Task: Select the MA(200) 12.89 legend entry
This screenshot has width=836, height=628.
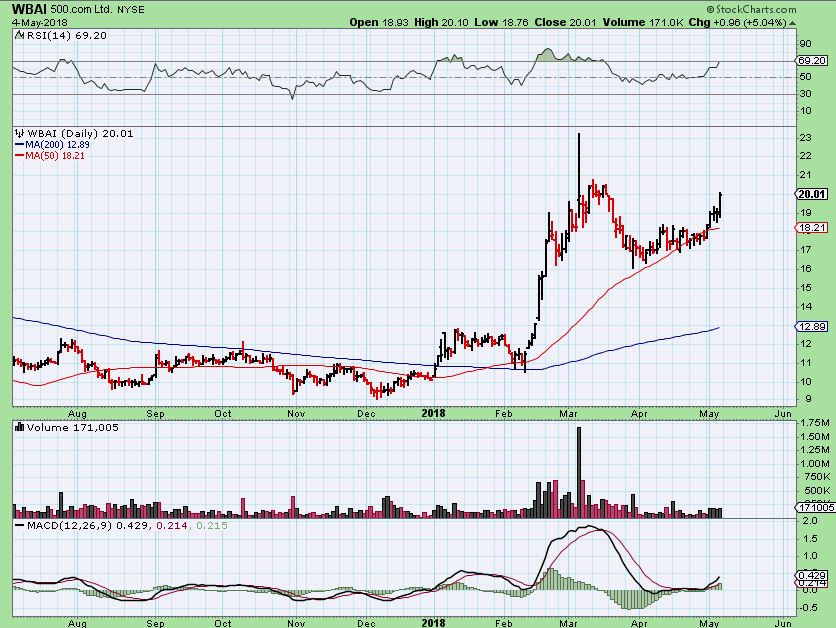Action: point(52,144)
